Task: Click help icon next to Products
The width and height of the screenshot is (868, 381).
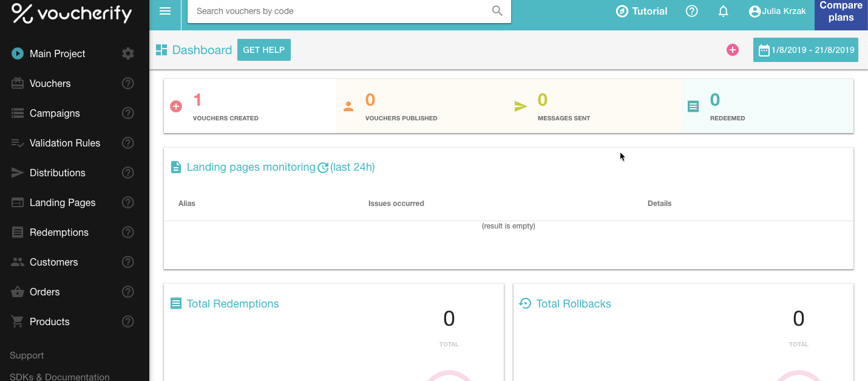Action: point(127,321)
